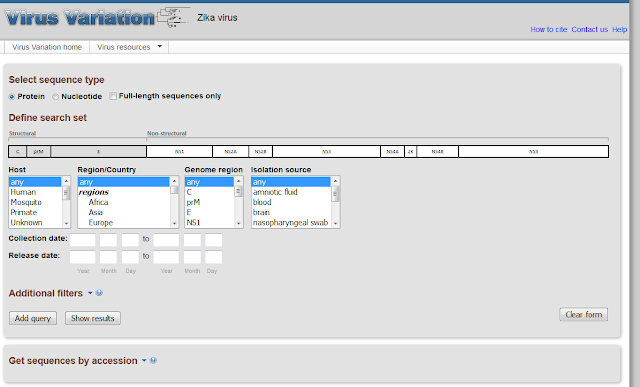Image resolution: width=640 pixels, height=387 pixels.
Task: Click Genome region list scroll down arrow
Action: 239,223
